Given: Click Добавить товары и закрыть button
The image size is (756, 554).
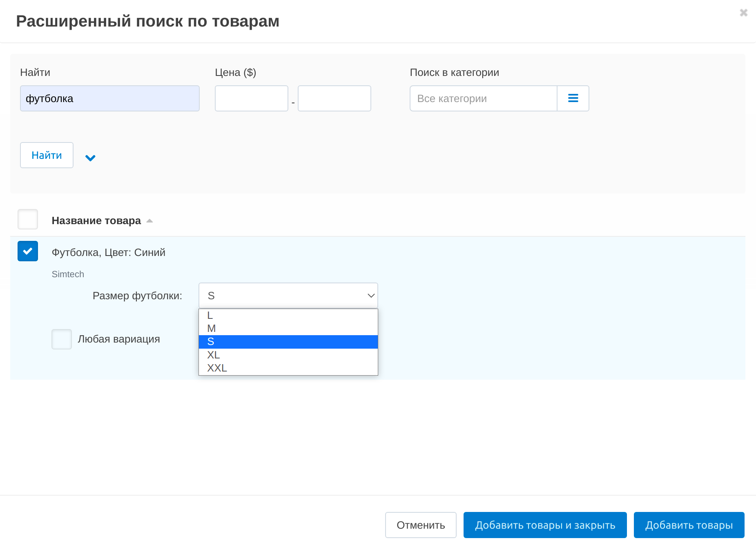Looking at the screenshot, I should pyautogui.click(x=545, y=525).
